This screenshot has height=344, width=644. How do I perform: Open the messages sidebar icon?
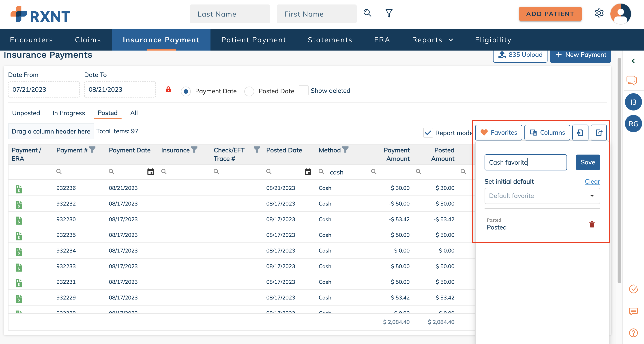(633, 311)
